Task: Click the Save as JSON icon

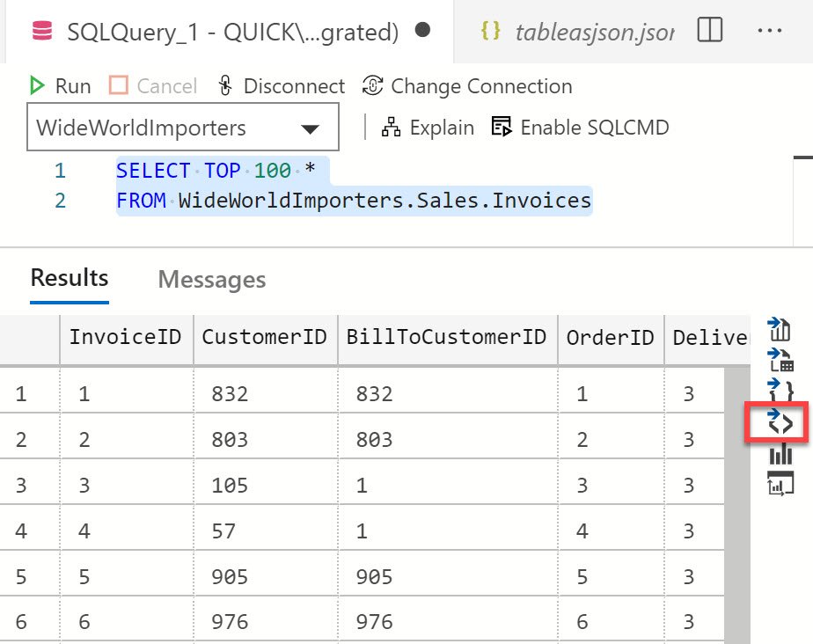Action: (x=780, y=390)
